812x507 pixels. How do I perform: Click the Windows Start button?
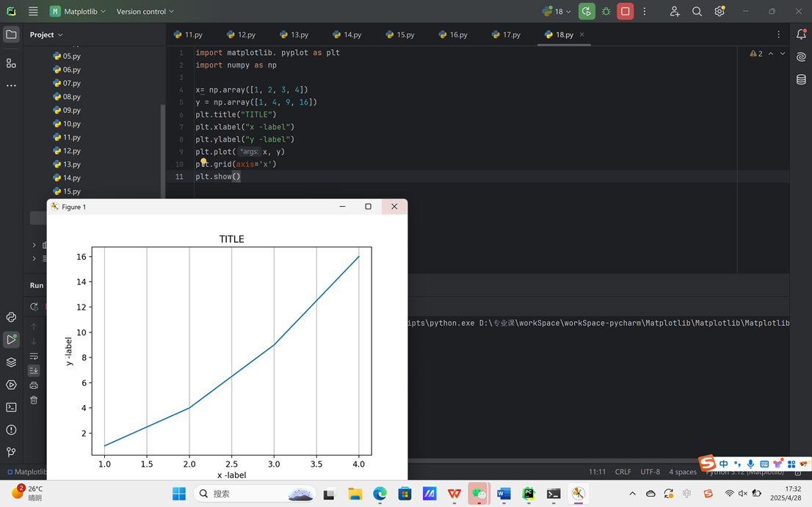(x=178, y=494)
